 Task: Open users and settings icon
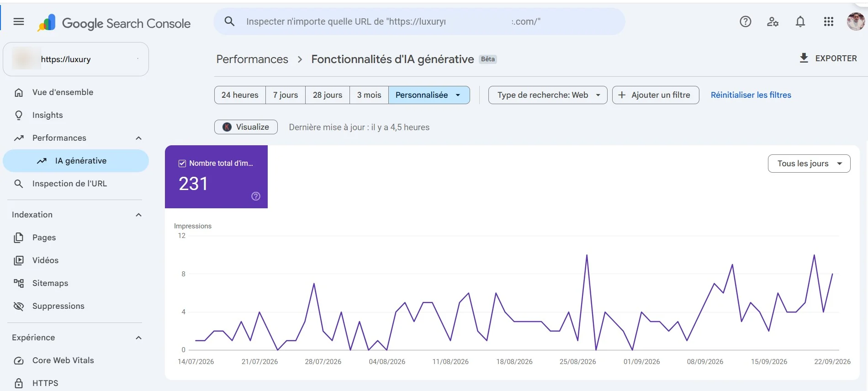[773, 21]
